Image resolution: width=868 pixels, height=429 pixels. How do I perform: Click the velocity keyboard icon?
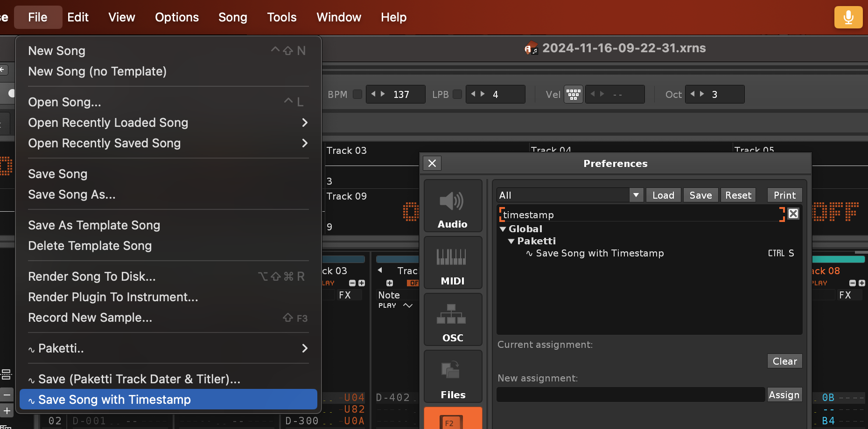574,94
